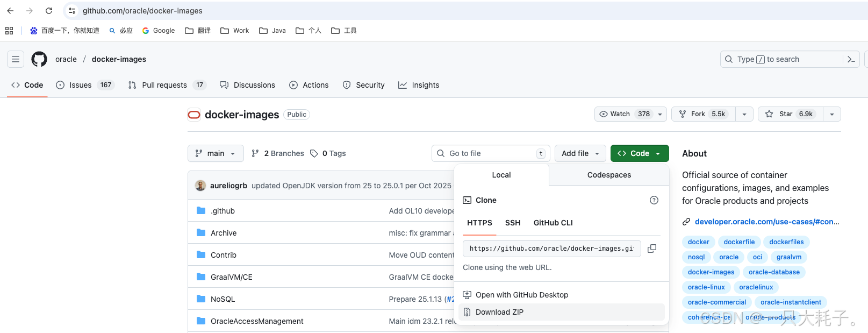Open site info icon in address bar
868x333 pixels.
[x=72, y=11]
